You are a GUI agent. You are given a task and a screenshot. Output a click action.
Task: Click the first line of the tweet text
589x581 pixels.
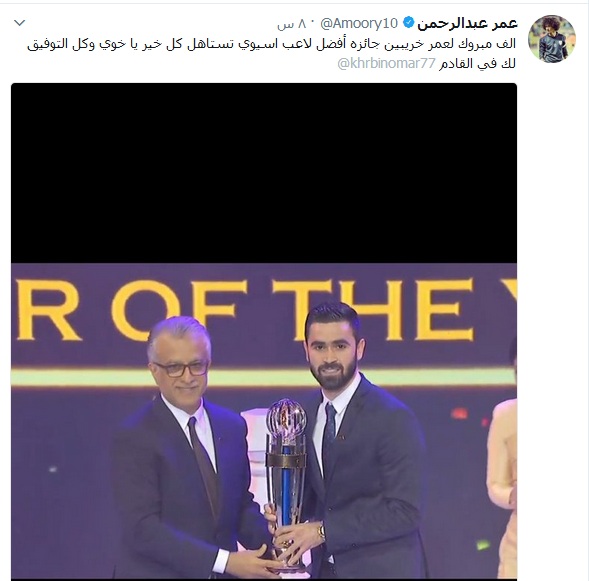[x=271, y=44]
